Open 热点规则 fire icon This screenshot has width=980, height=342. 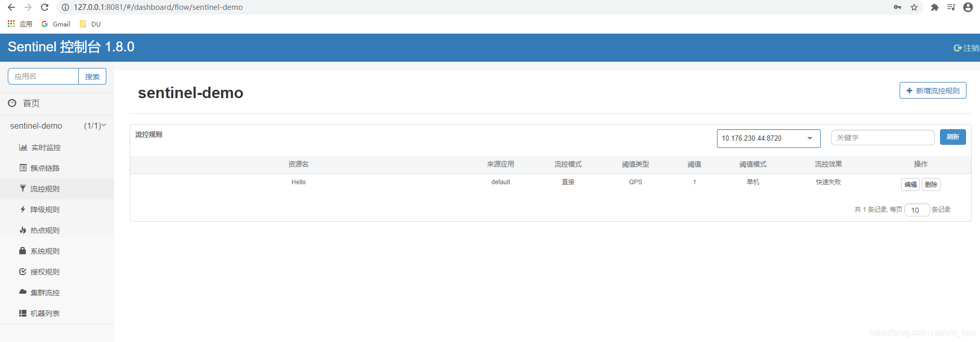click(23, 230)
